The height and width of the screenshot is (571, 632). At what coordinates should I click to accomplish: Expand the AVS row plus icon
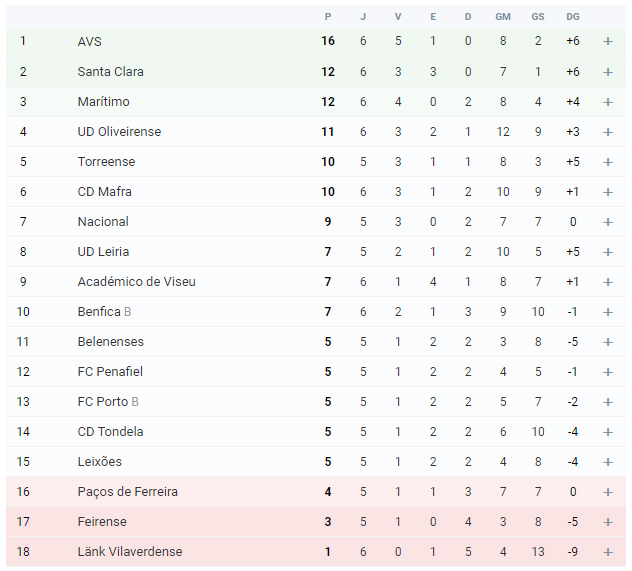click(608, 41)
